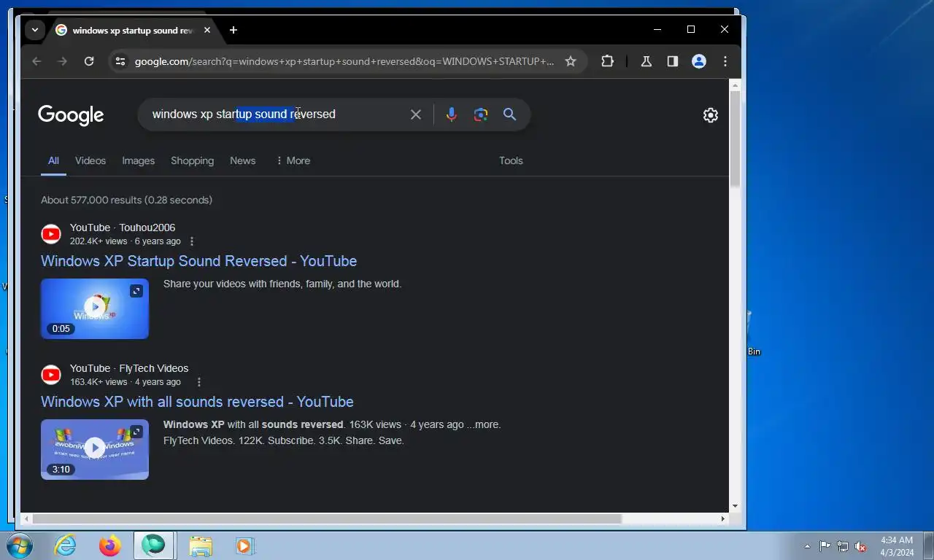Image resolution: width=934 pixels, height=560 pixels.
Task: Open Action Center flag tray icon
Action: [x=825, y=546]
